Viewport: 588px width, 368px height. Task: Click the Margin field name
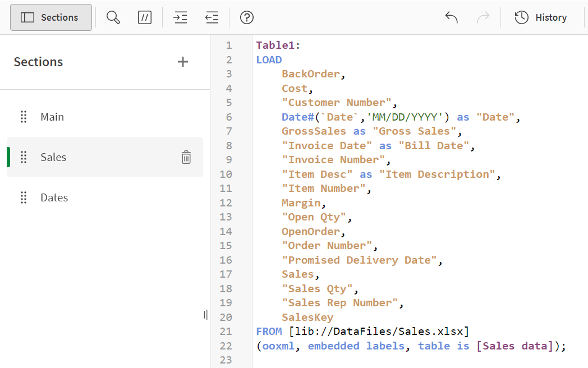(301, 203)
